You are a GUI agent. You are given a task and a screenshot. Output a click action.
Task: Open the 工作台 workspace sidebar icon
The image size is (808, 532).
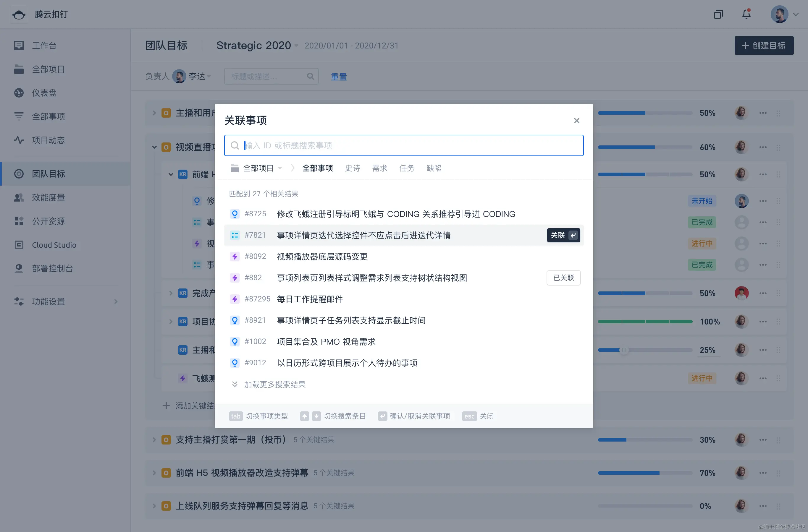19,46
